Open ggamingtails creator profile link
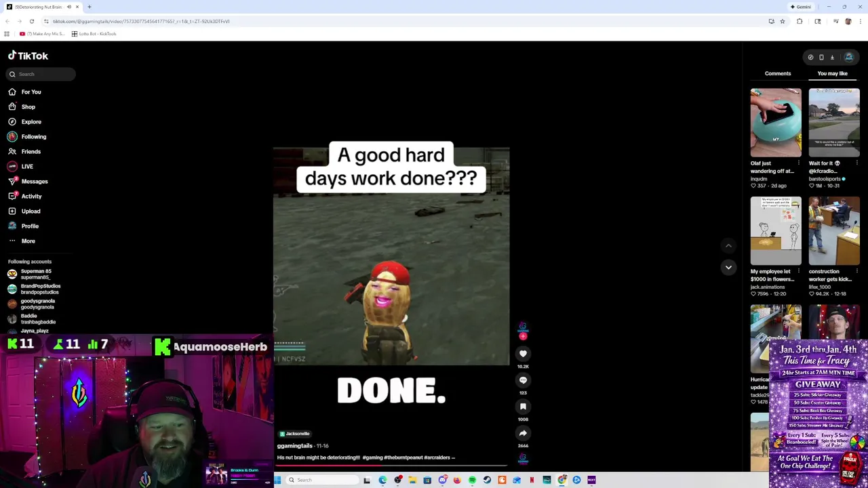This screenshot has width=868, height=488. point(294,446)
